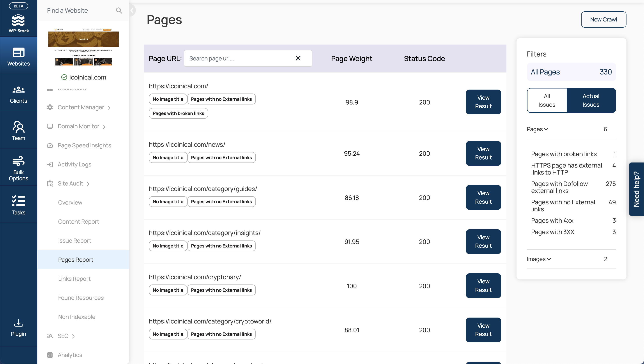Viewport: 644px width, 364px height.
Task: Click the New Crawl button
Action: (x=603, y=19)
